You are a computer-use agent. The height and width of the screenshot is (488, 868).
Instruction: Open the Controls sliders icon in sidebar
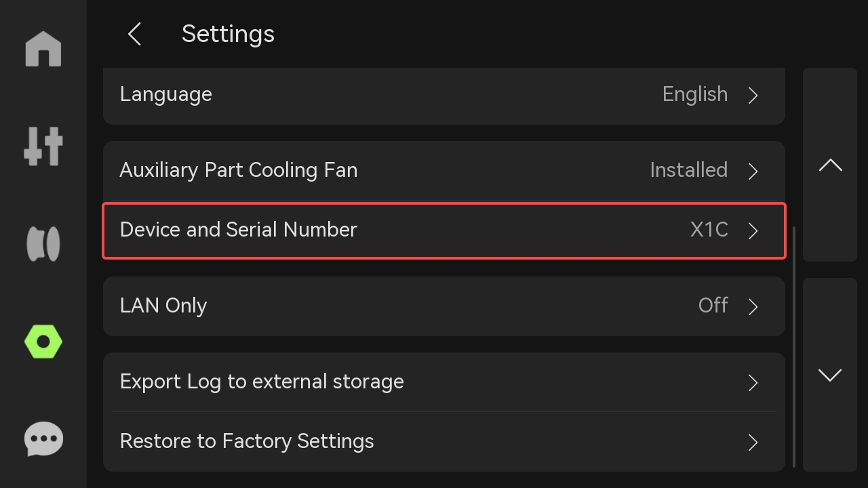(43, 146)
